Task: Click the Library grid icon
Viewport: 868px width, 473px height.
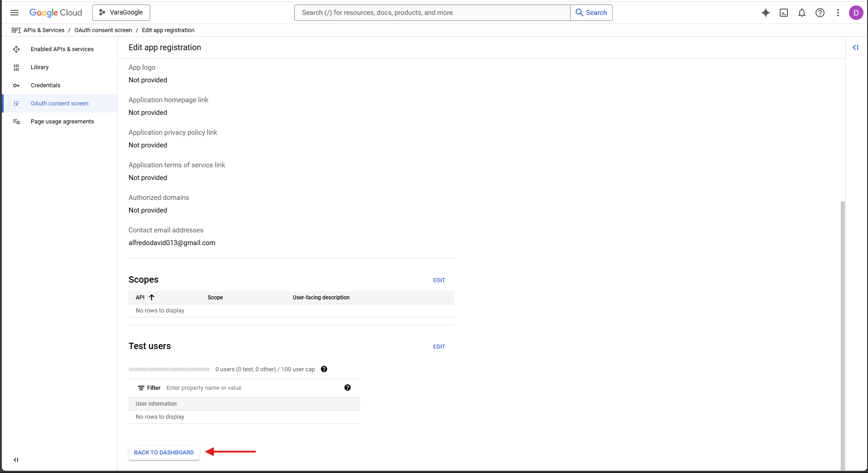Action: (16, 67)
